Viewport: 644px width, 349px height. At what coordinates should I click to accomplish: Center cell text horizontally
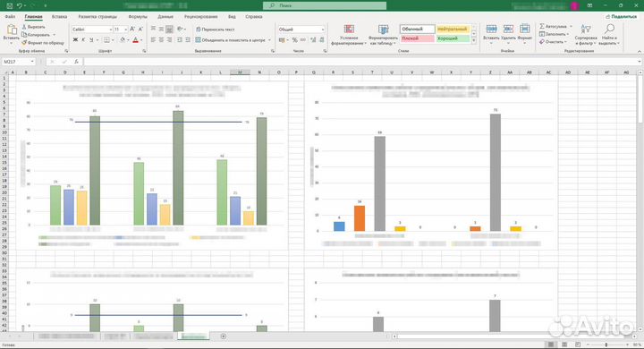coord(161,40)
